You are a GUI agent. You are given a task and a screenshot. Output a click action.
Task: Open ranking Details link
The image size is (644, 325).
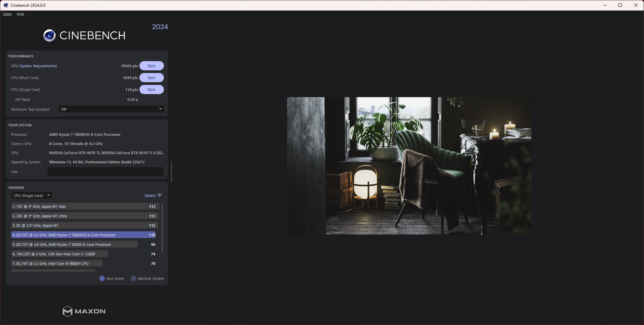(150, 196)
